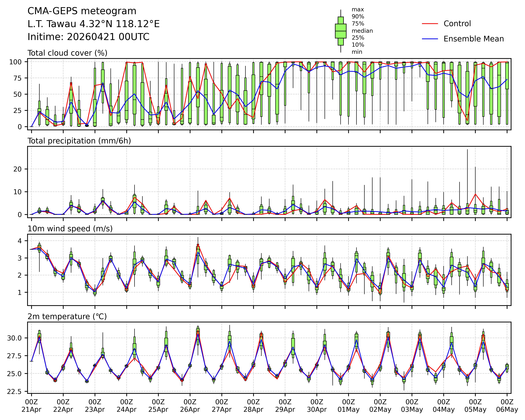The width and height of the screenshot is (525, 420).
Task: Click the 'Initime: 20260421 00UTC' text
Action: click(x=88, y=37)
